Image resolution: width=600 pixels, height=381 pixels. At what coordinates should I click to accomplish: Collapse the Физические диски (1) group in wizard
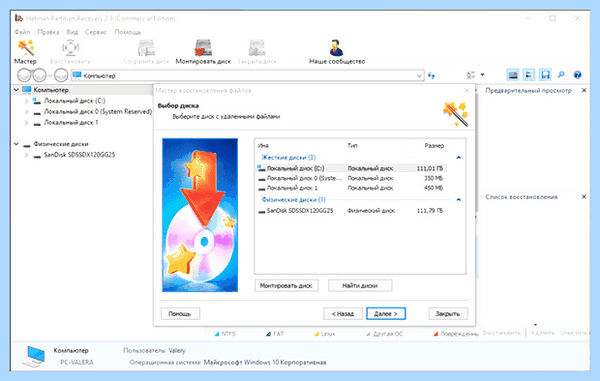(x=458, y=200)
